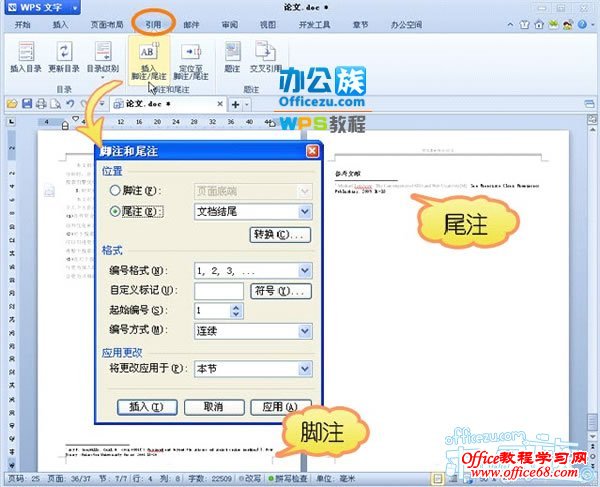Open the 开发工具 ribbon tab
The height and width of the screenshot is (487, 600).
pyautogui.click(x=314, y=24)
